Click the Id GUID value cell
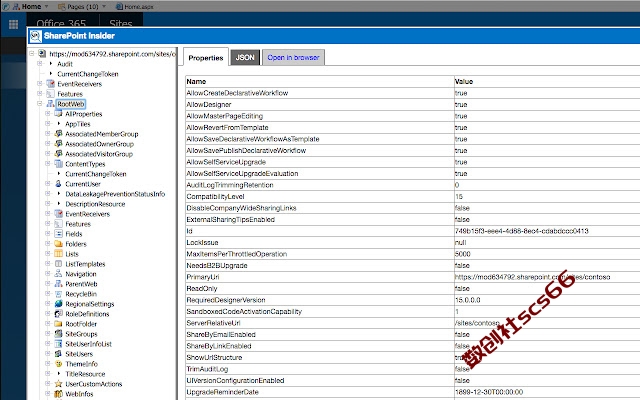Viewport: 640px width, 400px height. pos(522,231)
